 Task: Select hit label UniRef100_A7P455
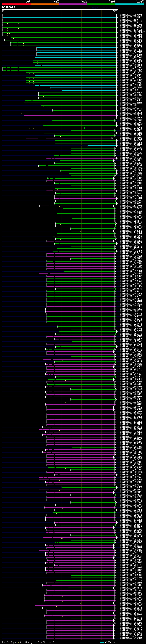click(x=131, y=70)
